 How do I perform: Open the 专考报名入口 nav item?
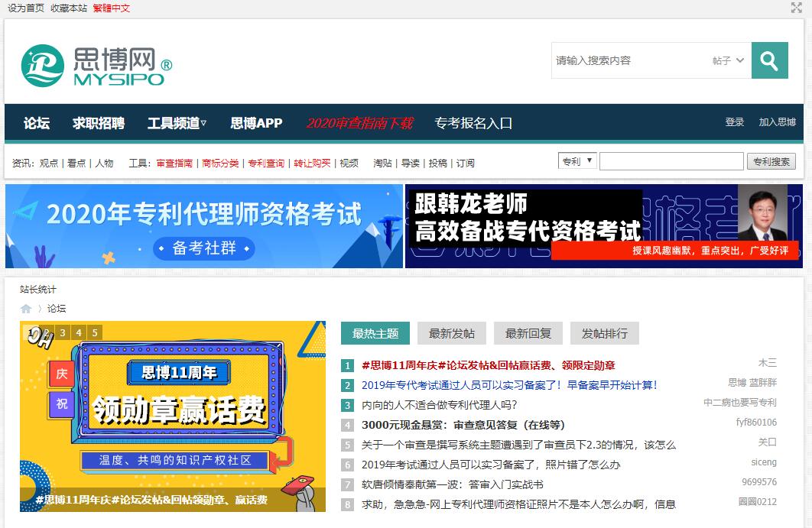pyautogui.click(x=473, y=123)
